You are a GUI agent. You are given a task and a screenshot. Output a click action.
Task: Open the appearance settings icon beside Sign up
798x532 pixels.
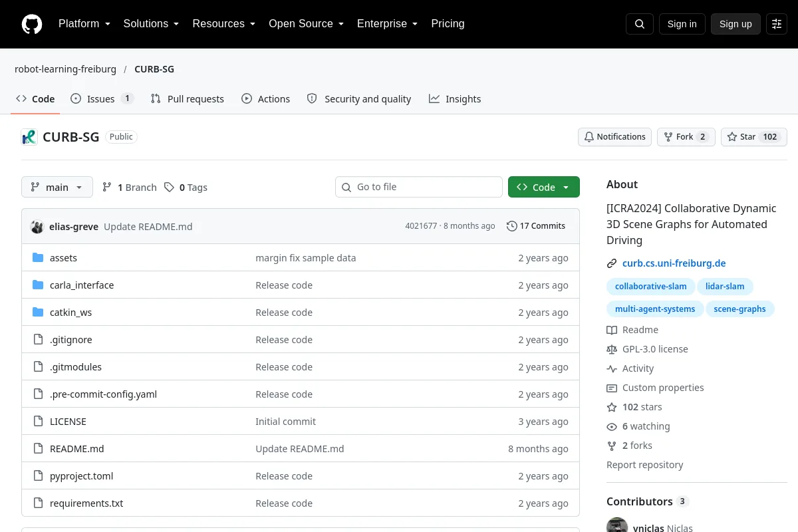pos(777,24)
